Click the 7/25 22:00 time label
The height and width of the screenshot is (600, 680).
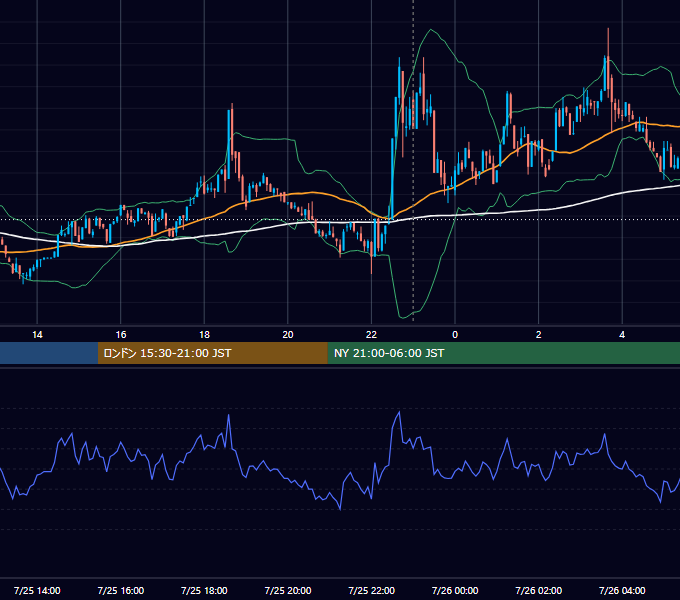[x=372, y=590]
